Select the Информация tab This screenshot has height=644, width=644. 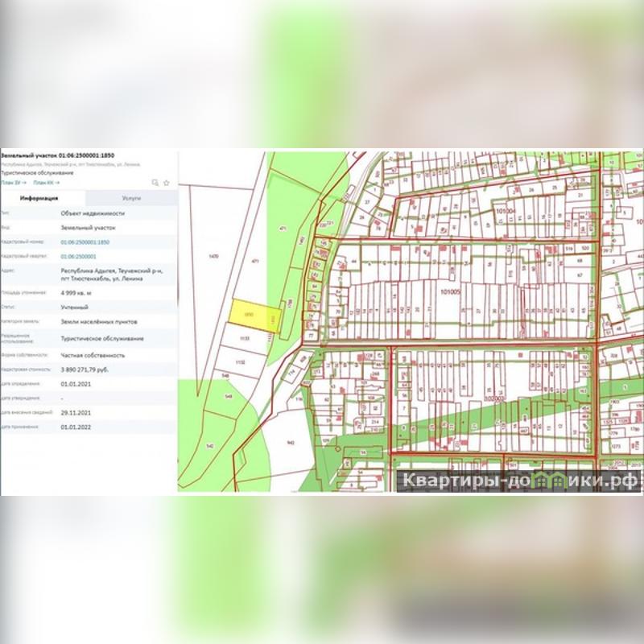point(39,198)
